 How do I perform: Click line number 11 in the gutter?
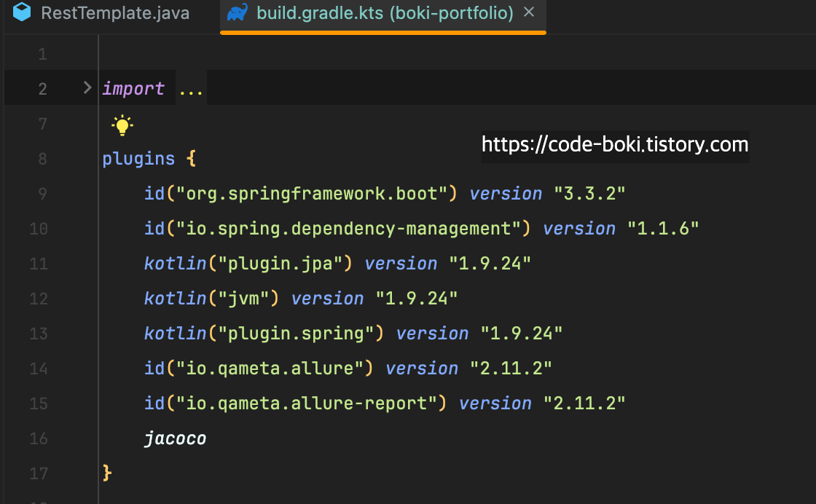pos(39,264)
